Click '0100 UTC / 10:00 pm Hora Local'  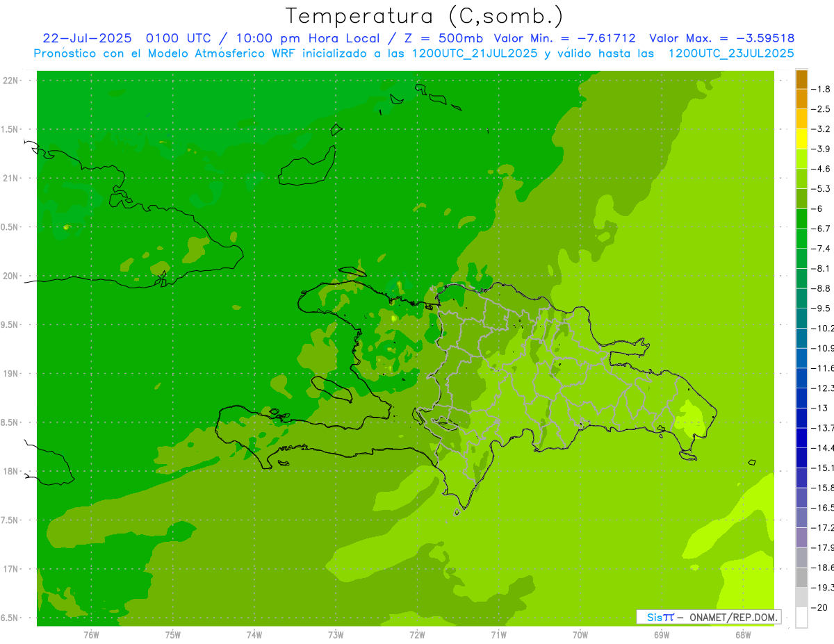[263, 38]
